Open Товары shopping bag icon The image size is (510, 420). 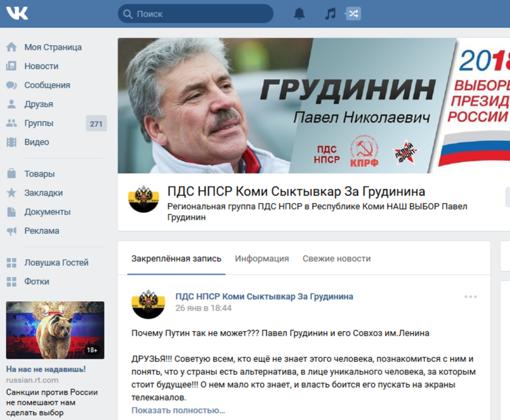[x=12, y=174]
